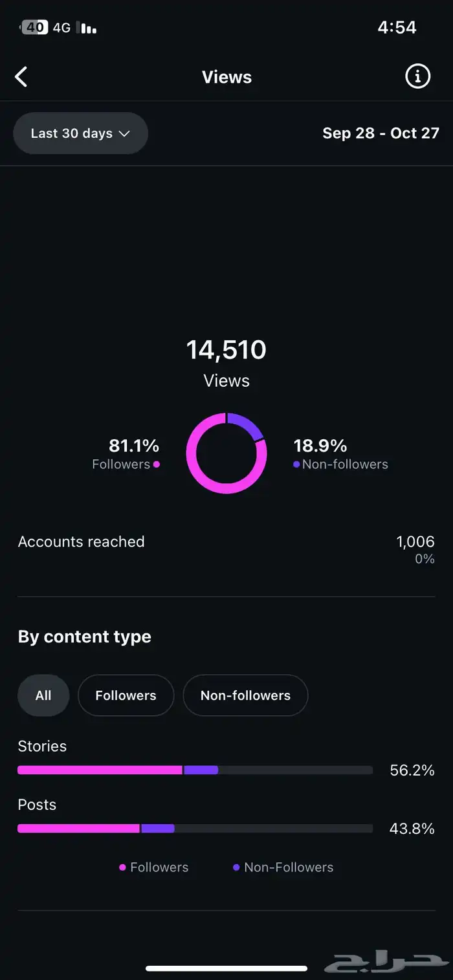Select the All filter chip
This screenshot has height=980, width=453.
point(43,695)
